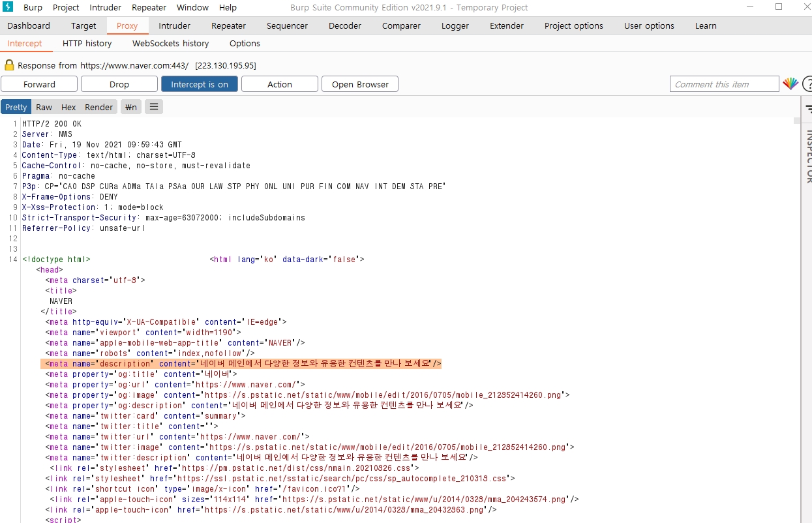
Task: Open the Window menu
Action: (192, 7)
